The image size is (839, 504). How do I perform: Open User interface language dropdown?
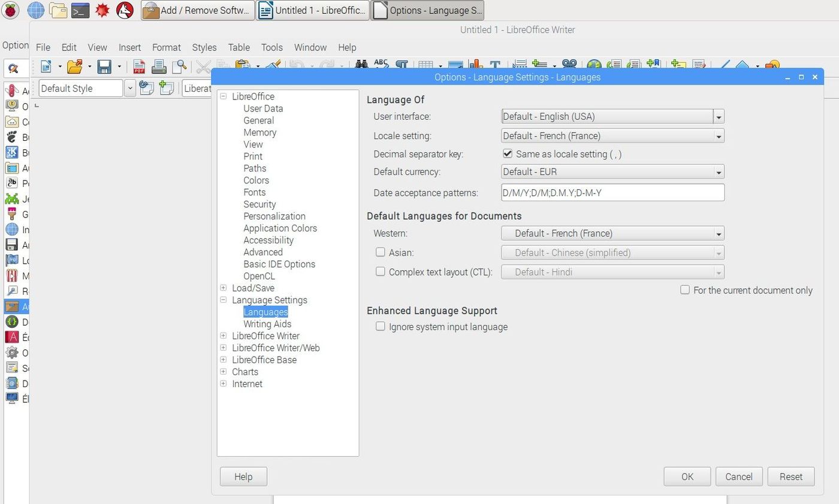coord(612,116)
